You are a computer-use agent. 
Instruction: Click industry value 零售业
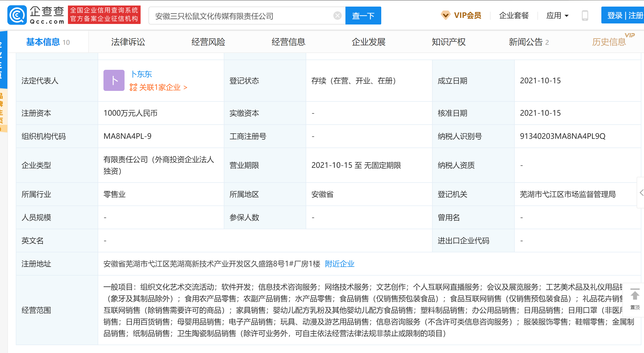click(x=115, y=194)
